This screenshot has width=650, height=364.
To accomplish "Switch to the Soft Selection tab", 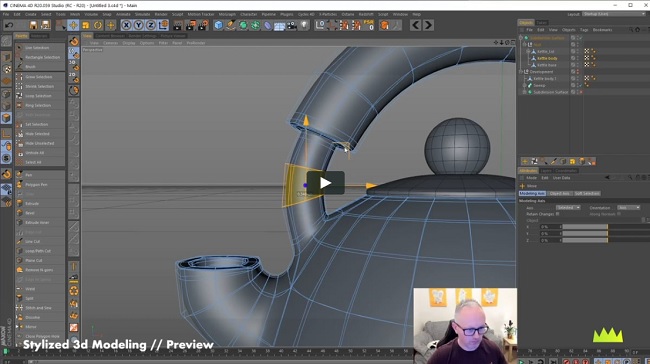I will tap(587, 194).
